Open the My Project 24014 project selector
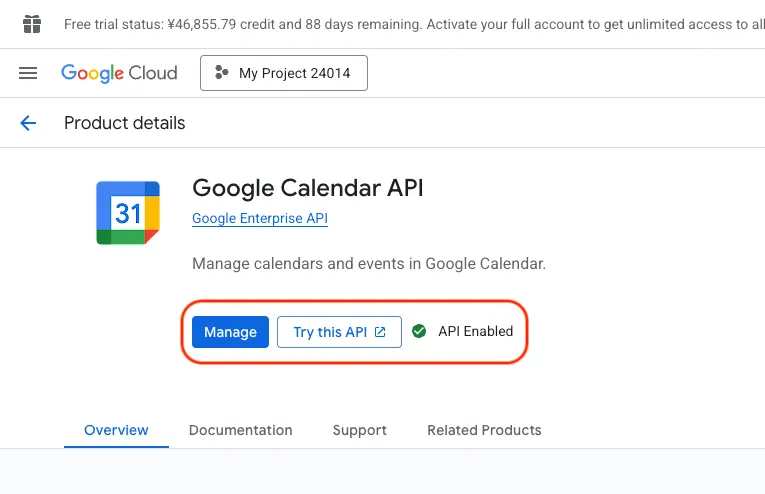 pos(284,73)
